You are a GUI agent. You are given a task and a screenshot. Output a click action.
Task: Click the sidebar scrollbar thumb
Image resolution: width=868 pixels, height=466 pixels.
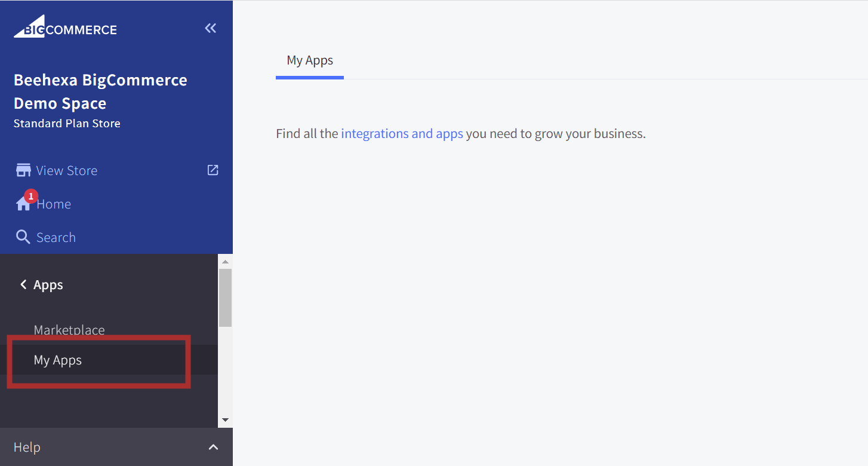tap(225, 298)
